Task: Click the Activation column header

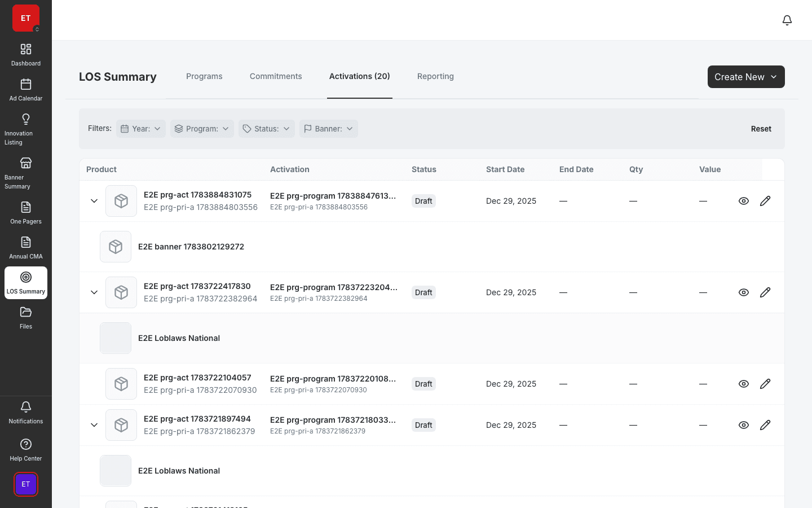Action: pos(290,169)
